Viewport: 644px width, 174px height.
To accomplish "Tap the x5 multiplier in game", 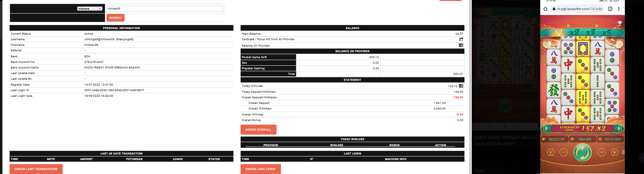I will coord(606,32).
